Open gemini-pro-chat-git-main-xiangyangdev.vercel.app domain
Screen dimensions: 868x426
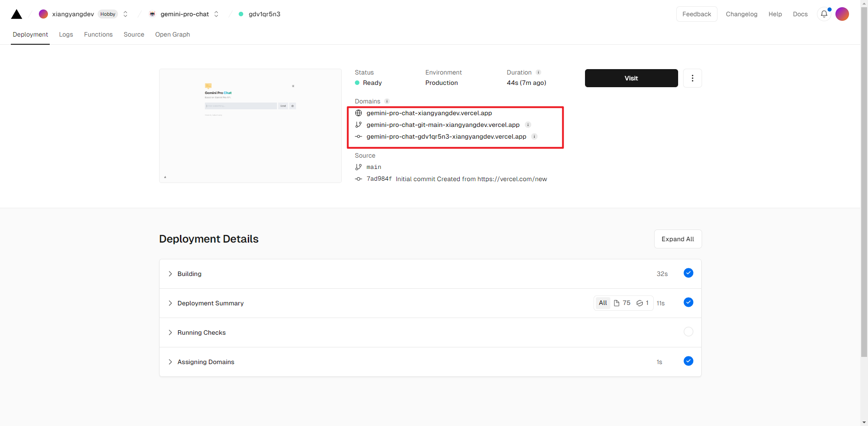[443, 125]
